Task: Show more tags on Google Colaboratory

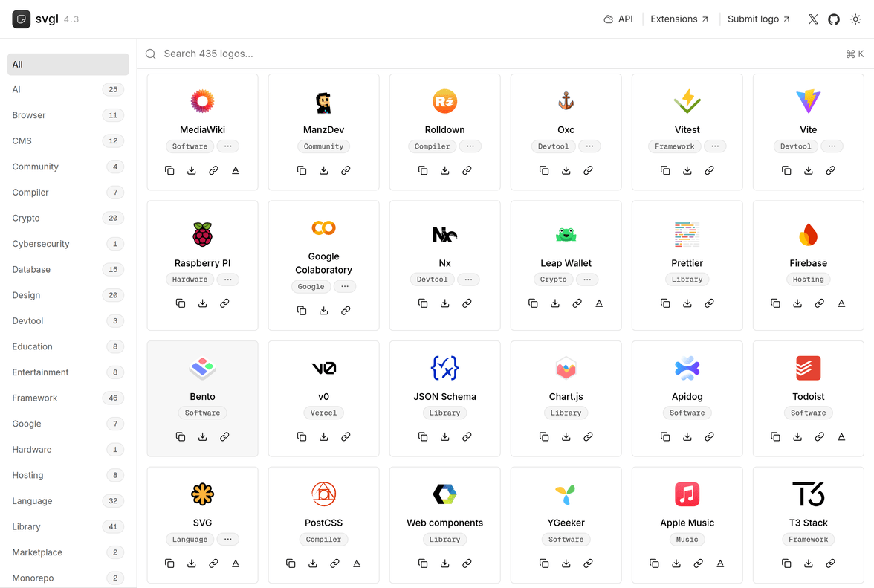Action: [344, 286]
